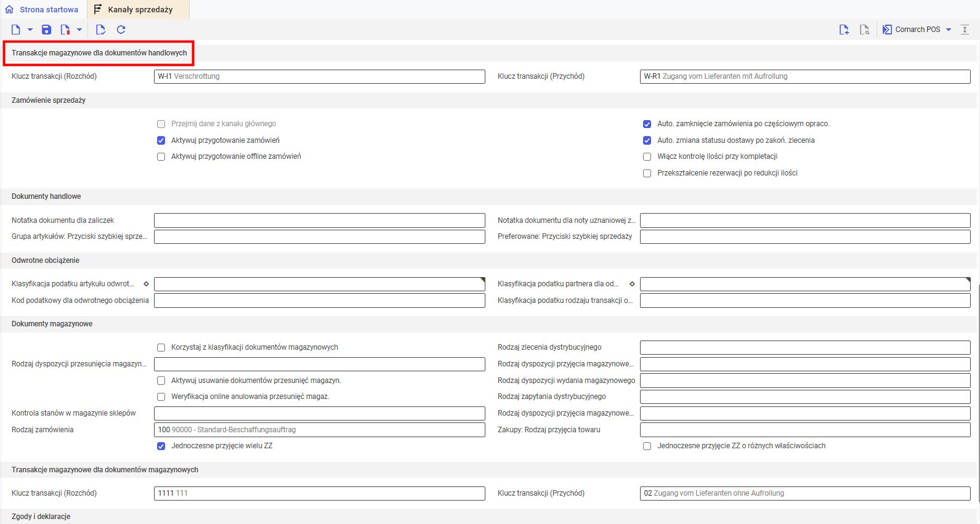Click the validate document checkmark icon
The height and width of the screenshot is (524, 980).
point(100,30)
